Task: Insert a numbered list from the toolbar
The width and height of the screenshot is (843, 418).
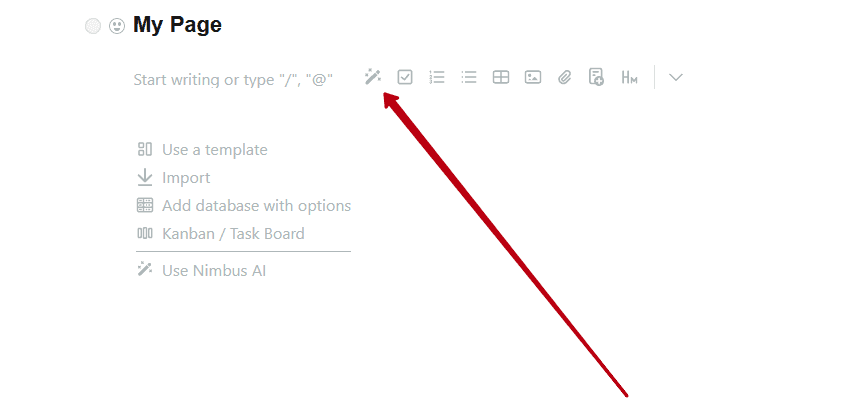Action: [x=437, y=77]
